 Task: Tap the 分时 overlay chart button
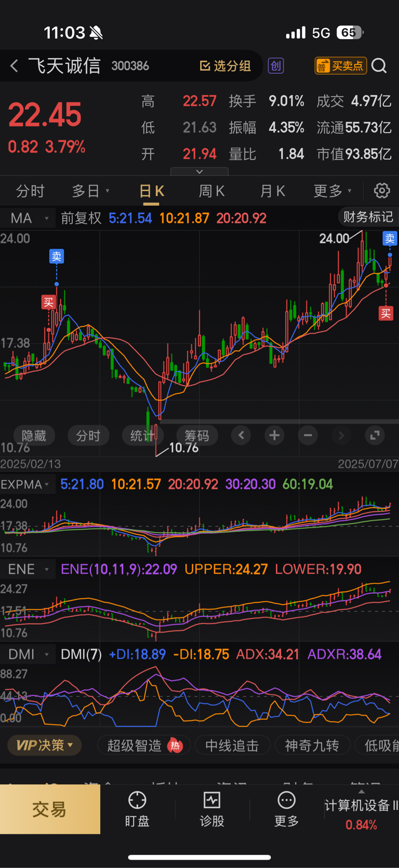point(88,436)
